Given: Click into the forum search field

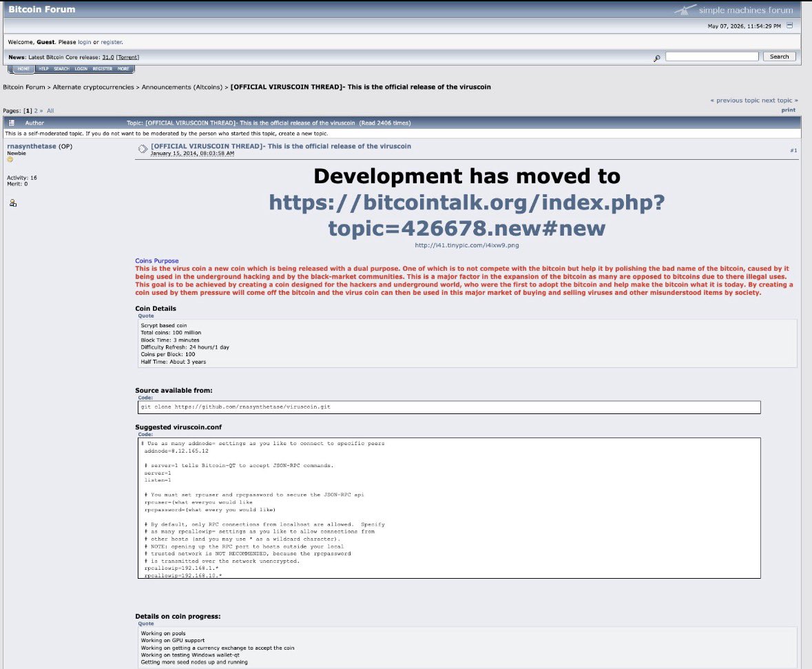Looking at the screenshot, I should tap(711, 56).
